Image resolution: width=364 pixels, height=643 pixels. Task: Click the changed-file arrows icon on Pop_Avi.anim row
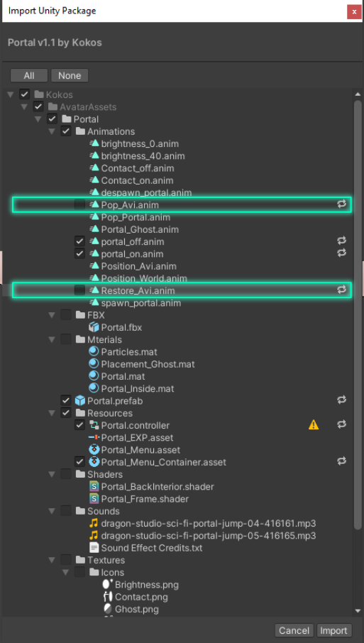pyautogui.click(x=342, y=204)
